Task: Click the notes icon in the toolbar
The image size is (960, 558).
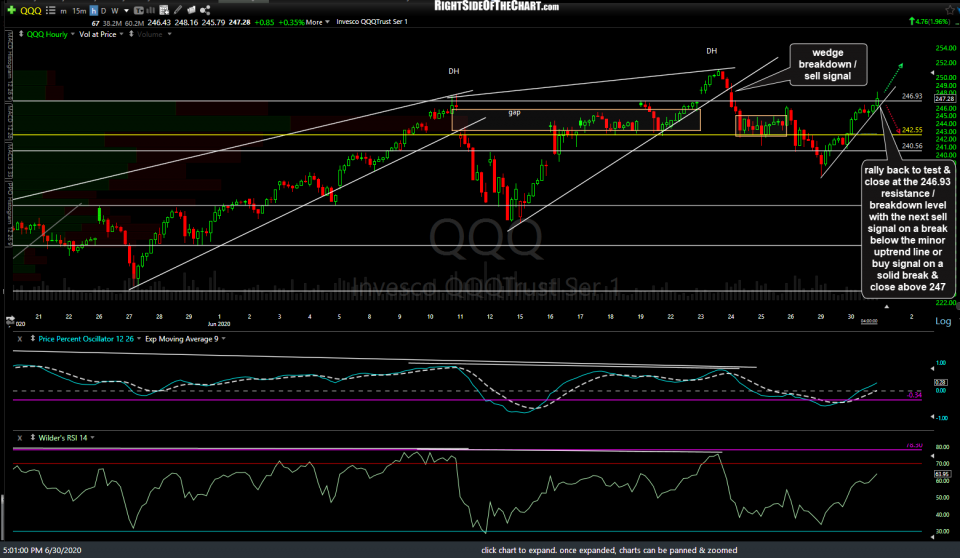Action: point(191,10)
